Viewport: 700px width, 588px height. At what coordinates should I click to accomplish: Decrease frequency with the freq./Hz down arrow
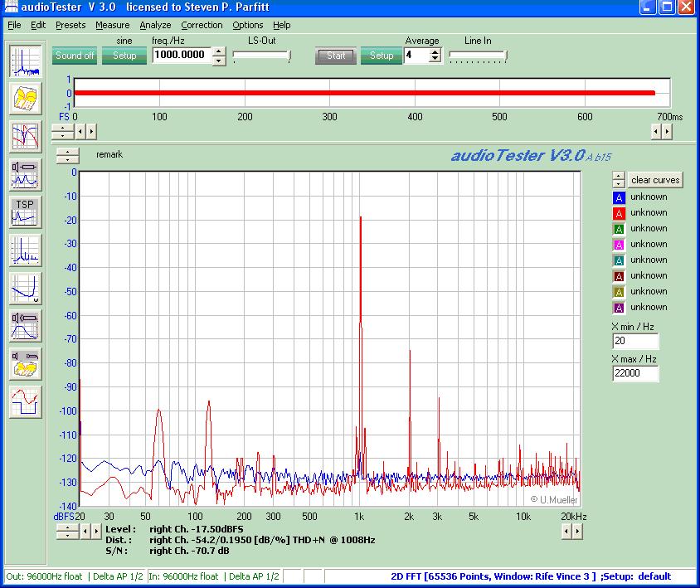(x=219, y=61)
